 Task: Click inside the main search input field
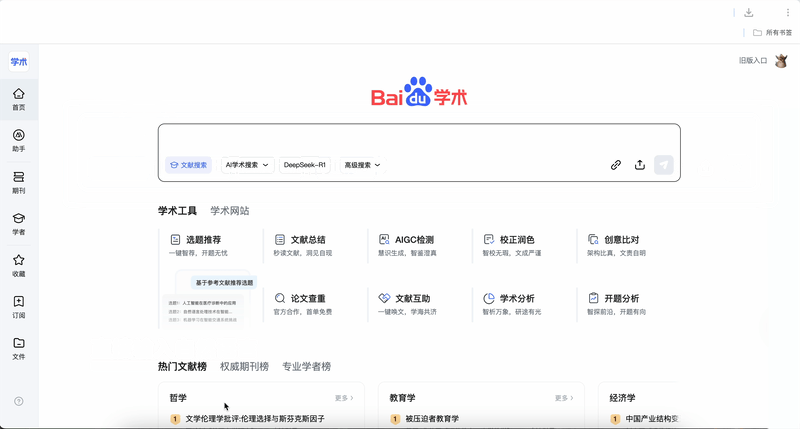418,139
